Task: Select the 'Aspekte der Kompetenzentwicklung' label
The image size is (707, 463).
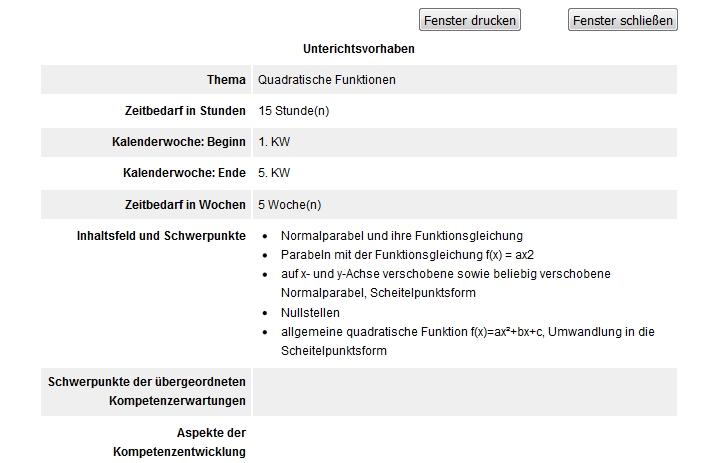Action: point(180,442)
